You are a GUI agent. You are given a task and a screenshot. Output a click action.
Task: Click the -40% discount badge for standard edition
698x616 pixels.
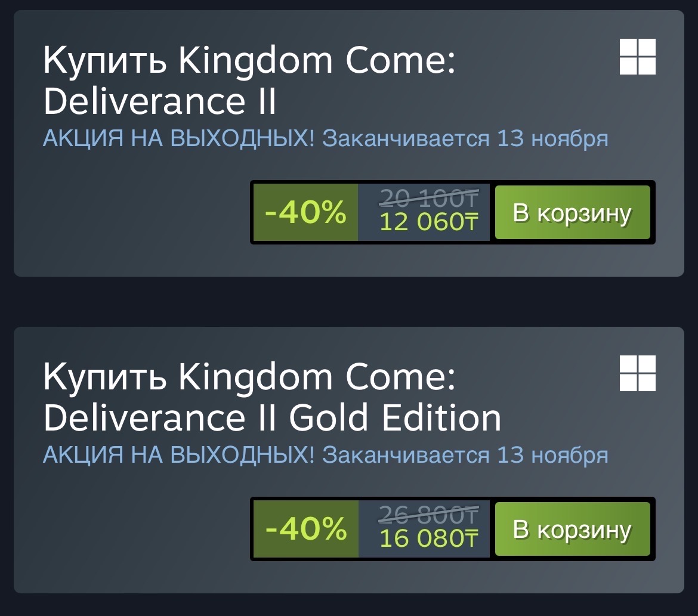305,213
